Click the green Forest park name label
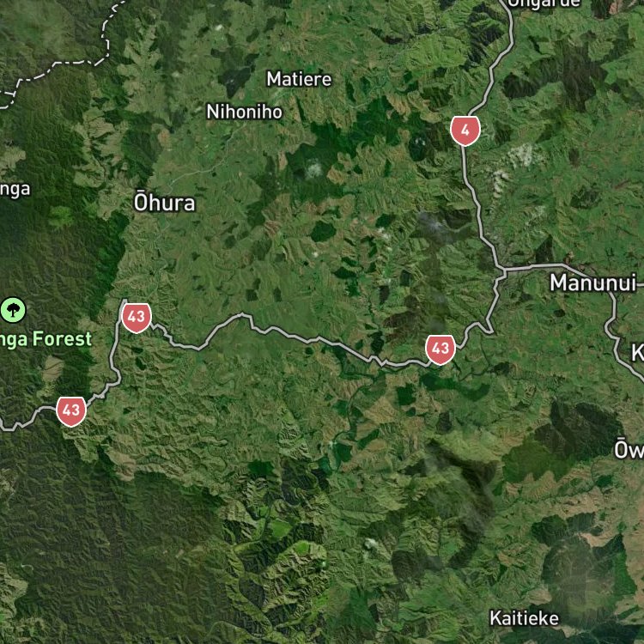Image resolution: width=644 pixels, height=644 pixels. click(46, 339)
